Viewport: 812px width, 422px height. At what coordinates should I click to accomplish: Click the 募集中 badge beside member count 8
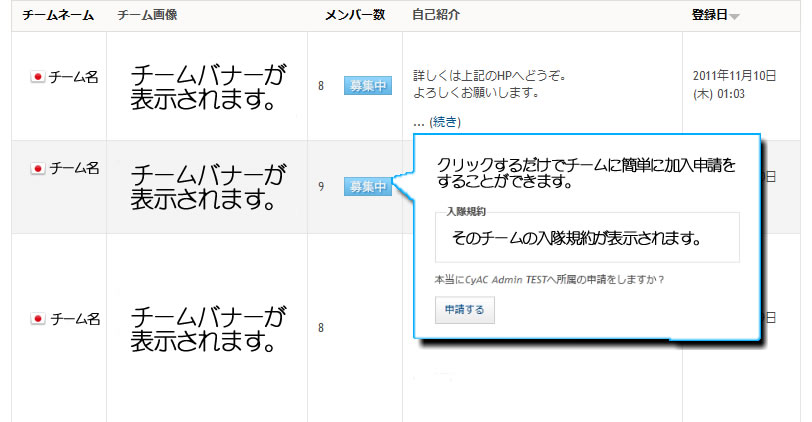366,86
